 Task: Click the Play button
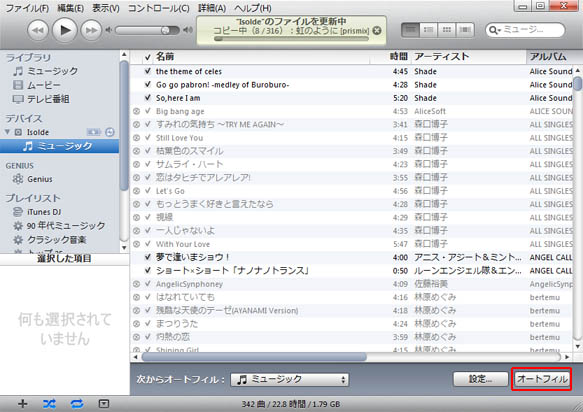coord(64,30)
